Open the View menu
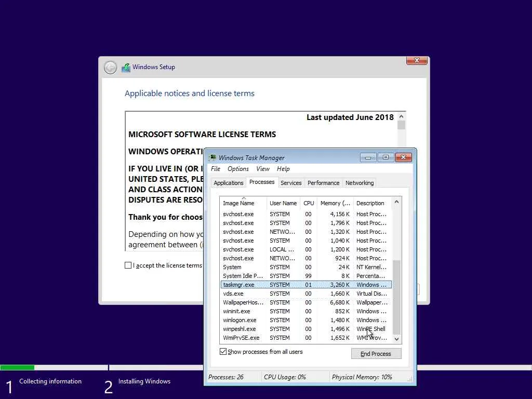 (x=262, y=169)
